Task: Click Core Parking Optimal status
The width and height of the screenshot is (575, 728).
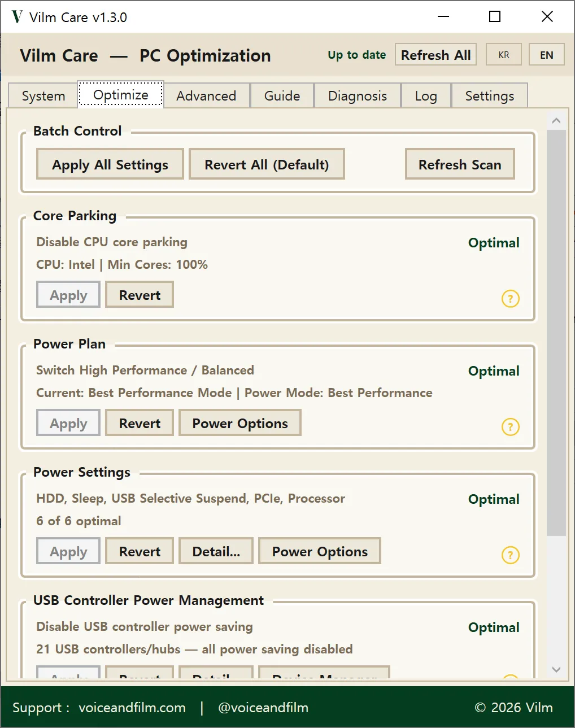Action: pos(494,243)
